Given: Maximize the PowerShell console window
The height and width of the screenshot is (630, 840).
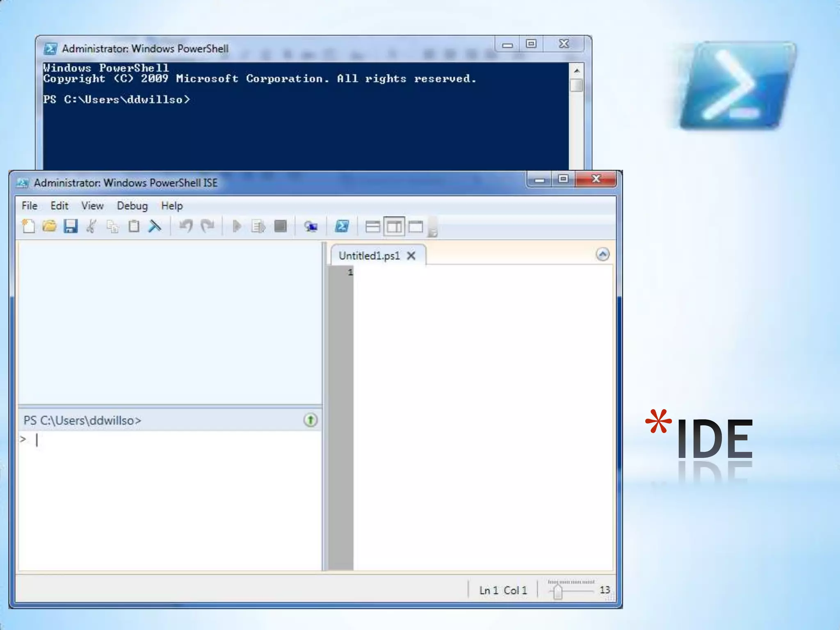Looking at the screenshot, I should tap(531, 44).
